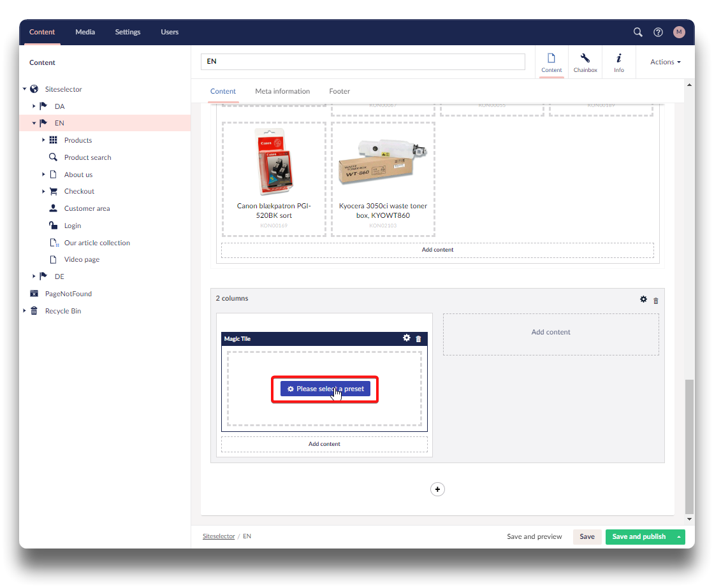
Task: Click the EN name input field
Action: (x=362, y=62)
